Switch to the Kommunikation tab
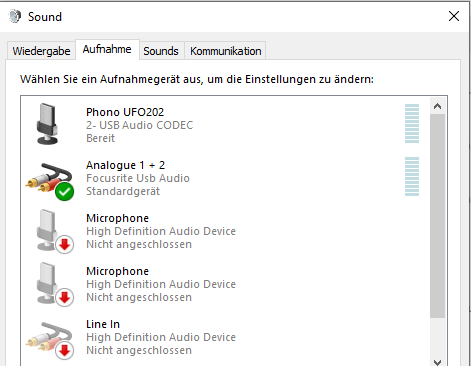This screenshot has height=366, width=471. pyautogui.click(x=226, y=51)
